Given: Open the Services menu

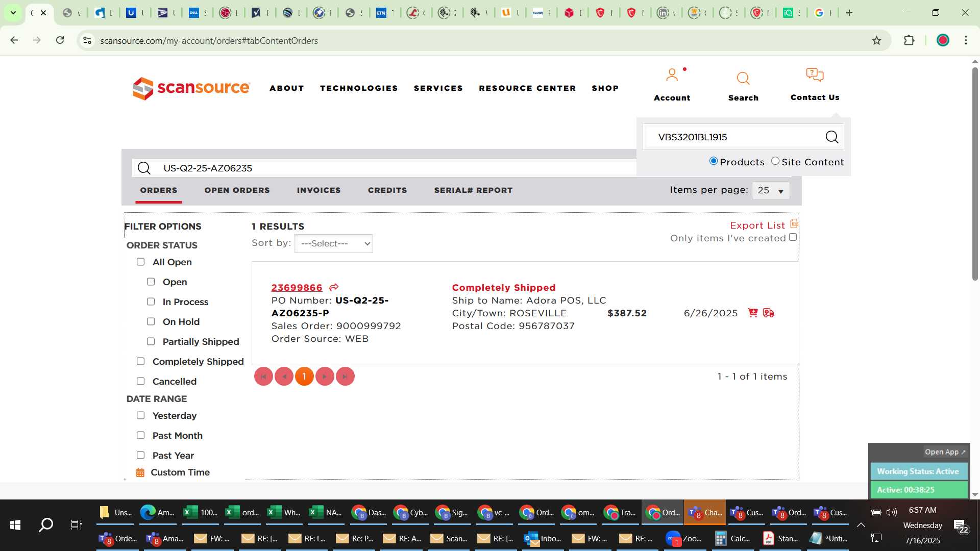Looking at the screenshot, I should tap(438, 88).
